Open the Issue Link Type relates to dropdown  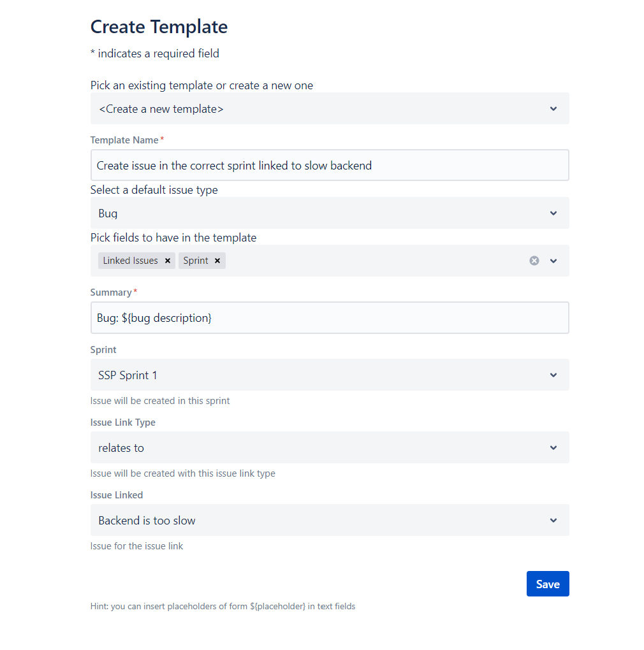click(330, 448)
